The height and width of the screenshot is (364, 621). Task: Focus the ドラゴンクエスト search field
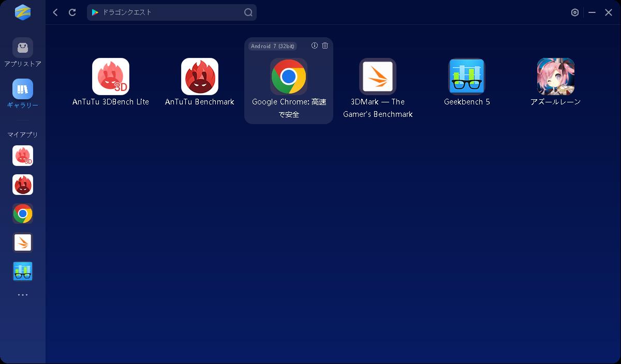pos(172,12)
